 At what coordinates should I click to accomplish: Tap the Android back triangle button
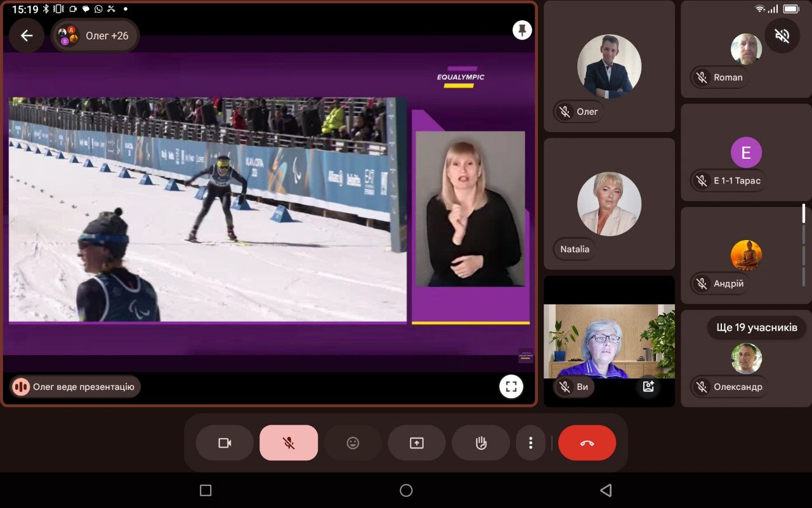(606, 490)
